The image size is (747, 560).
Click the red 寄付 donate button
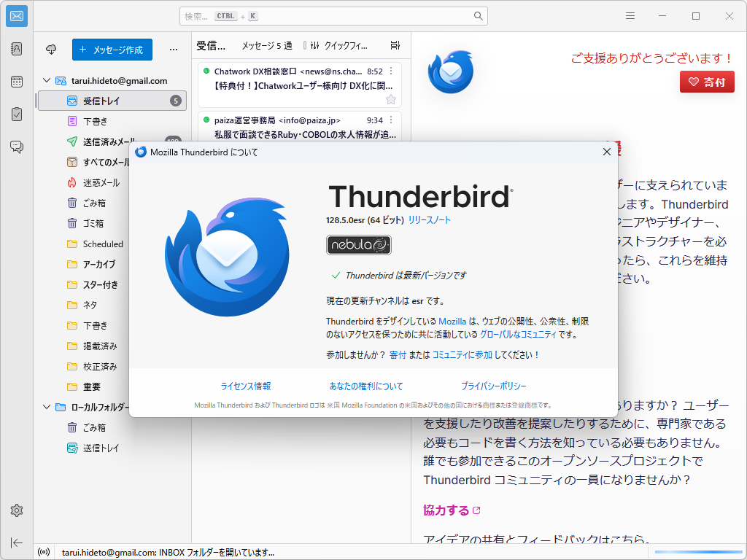706,82
